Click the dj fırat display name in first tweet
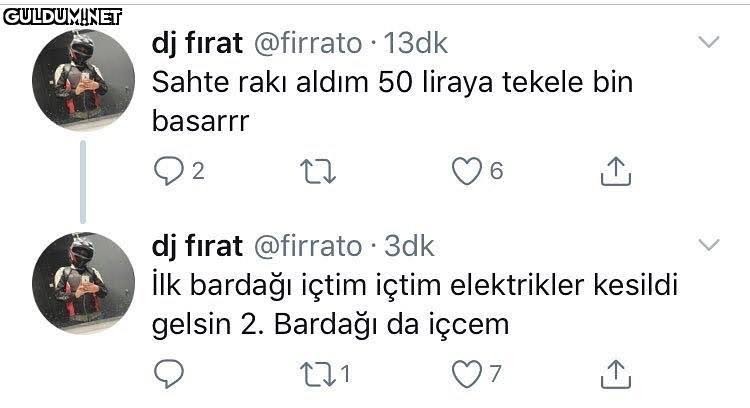The height and width of the screenshot is (408, 750). 197,43
